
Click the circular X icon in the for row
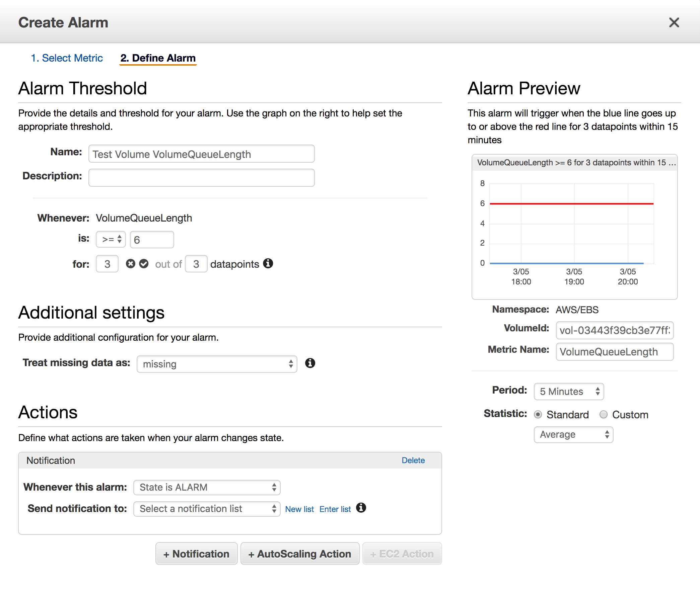pyautogui.click(x=131, y=264)
